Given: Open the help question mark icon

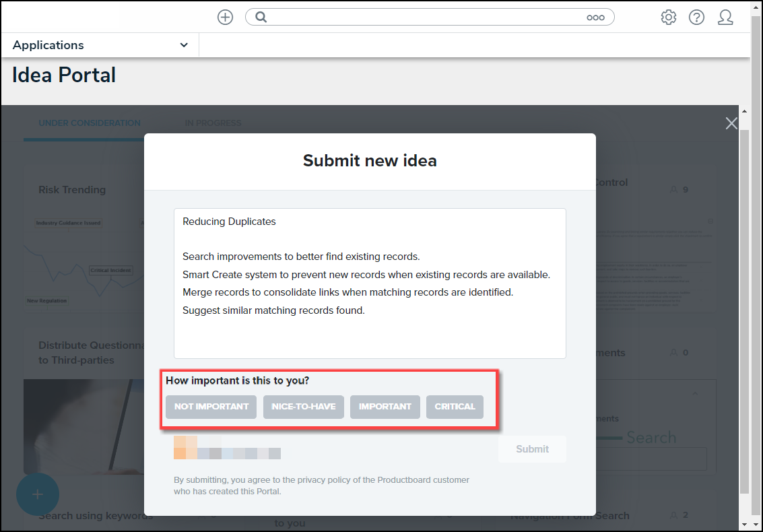Looking at the screenshot, I should click(x=696, y=18).
